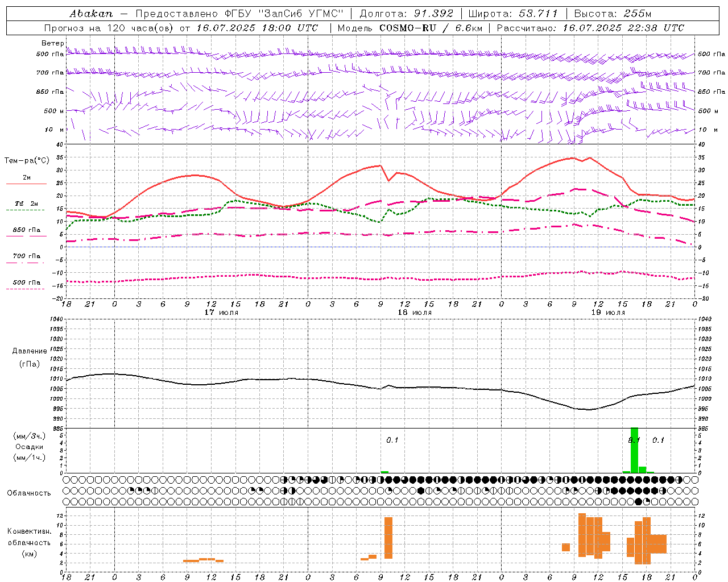
Task: Select the '(мм/3ч.)' units label
Action: (30, 436)
